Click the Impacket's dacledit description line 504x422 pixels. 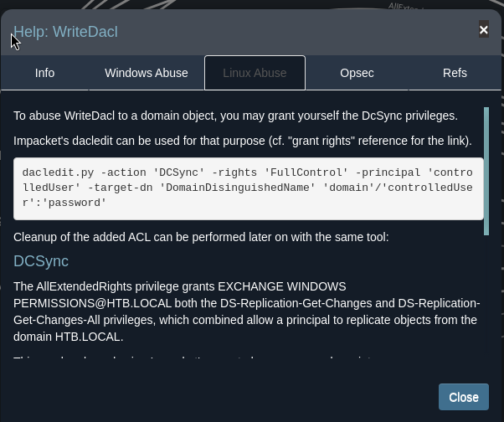242,140
